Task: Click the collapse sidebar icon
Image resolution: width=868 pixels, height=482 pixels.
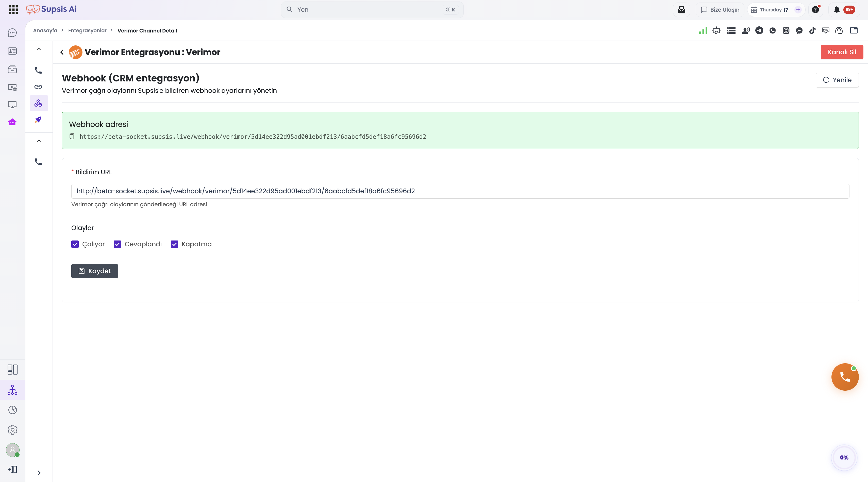Action: 12,470
